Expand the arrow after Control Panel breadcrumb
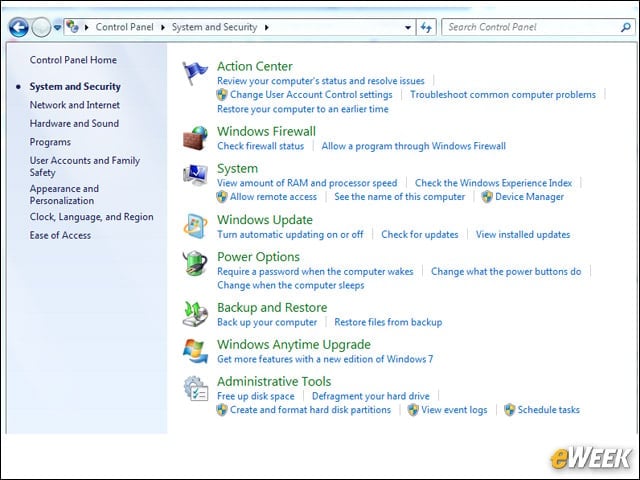Screen dimensions: 640x480 (x=163, y=27)
